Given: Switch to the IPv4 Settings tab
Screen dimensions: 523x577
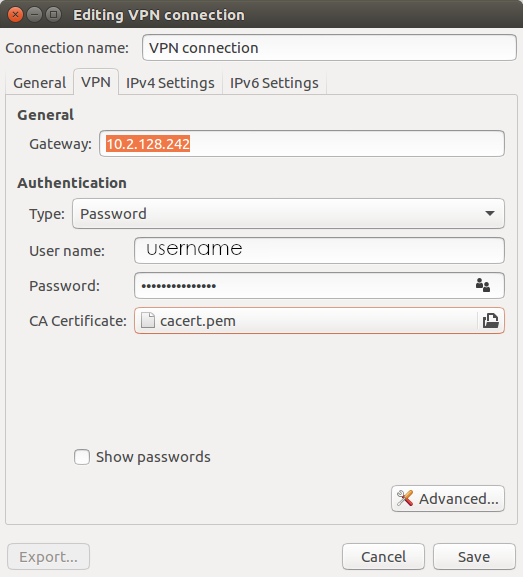Looking at the screenshot, I should (170, 83).
